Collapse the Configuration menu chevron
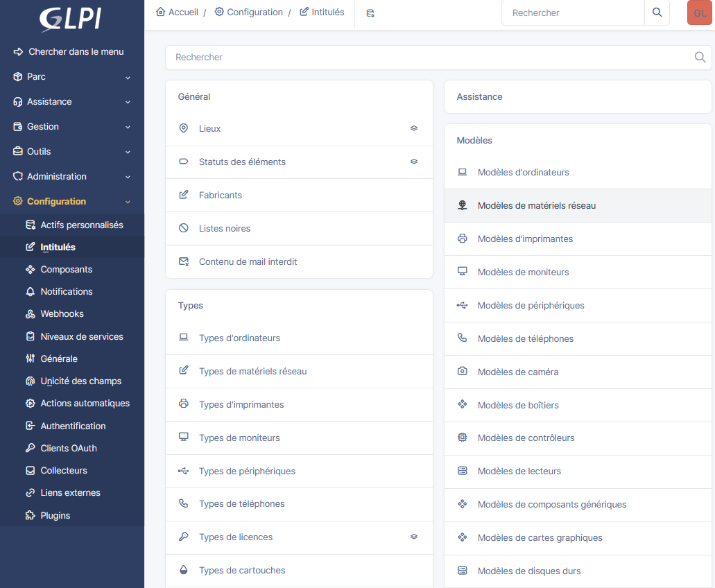This screenshot has height=588, width=715. (x=128, y=202)
